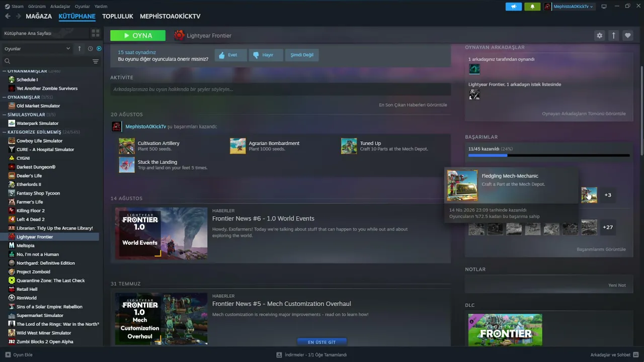The image size is (644, 362).
Task: Click the Tuned Up achievement icon
Action: click(x=349, y=146)
